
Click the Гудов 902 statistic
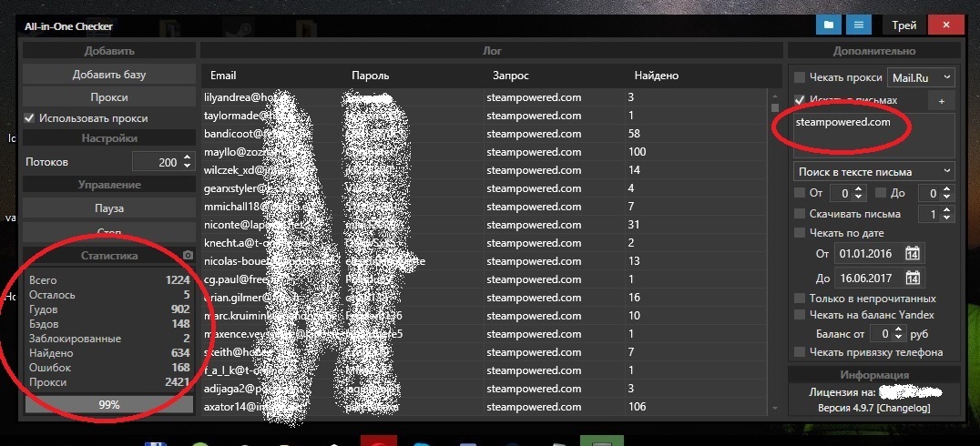[109, 309]
